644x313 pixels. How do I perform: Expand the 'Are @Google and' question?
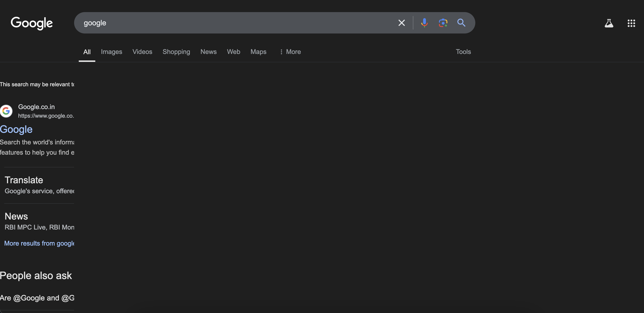tap(37, 298)
